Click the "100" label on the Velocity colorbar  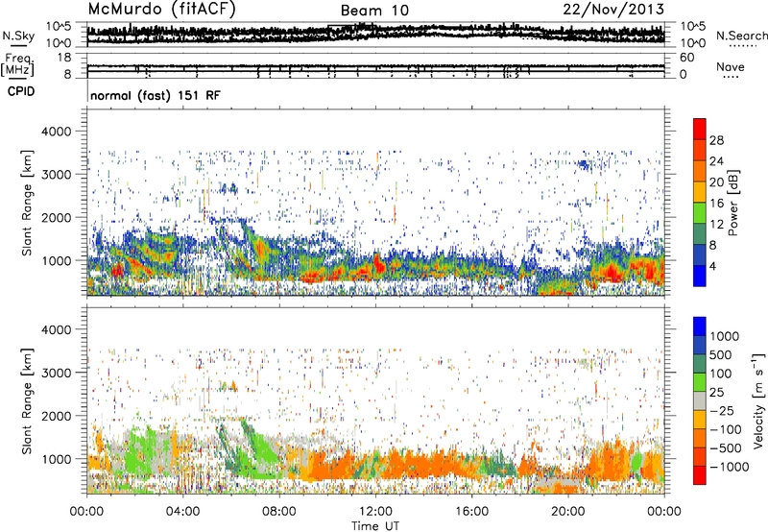(x=721, y=374)
